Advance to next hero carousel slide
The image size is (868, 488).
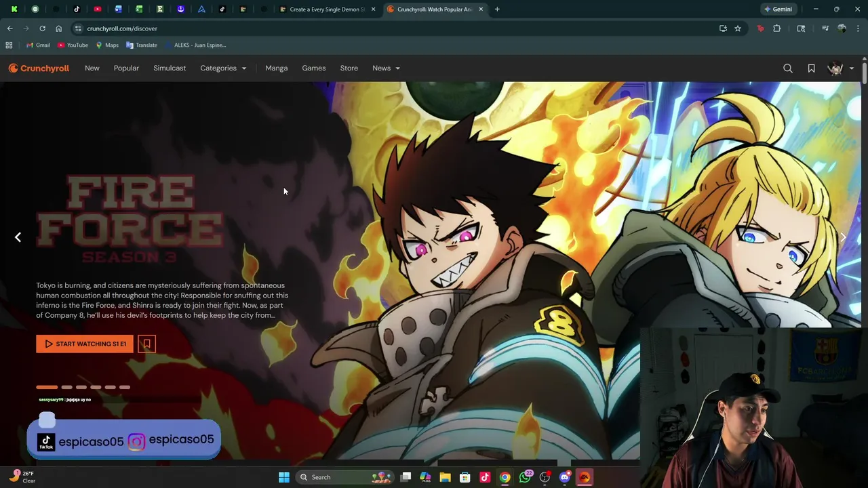click(x=843, y=237)
